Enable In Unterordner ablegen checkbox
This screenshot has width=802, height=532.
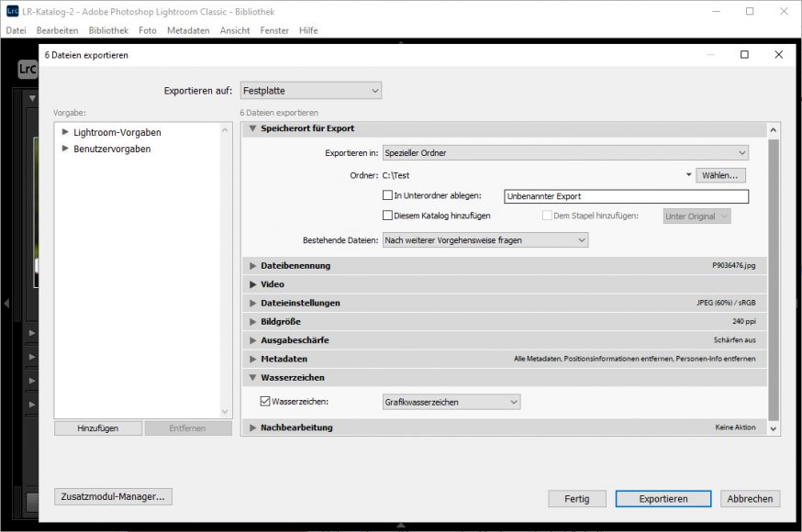coord(387,195)
